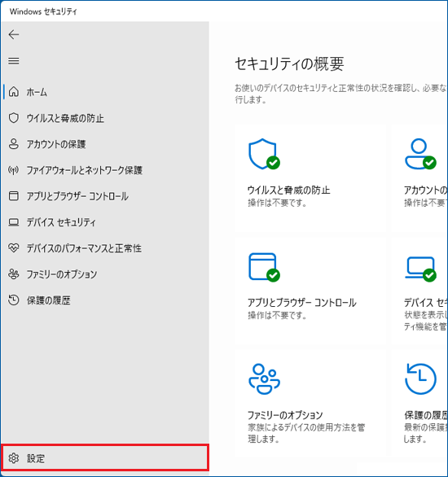Click the large app browser window icon

pos(264,267)
